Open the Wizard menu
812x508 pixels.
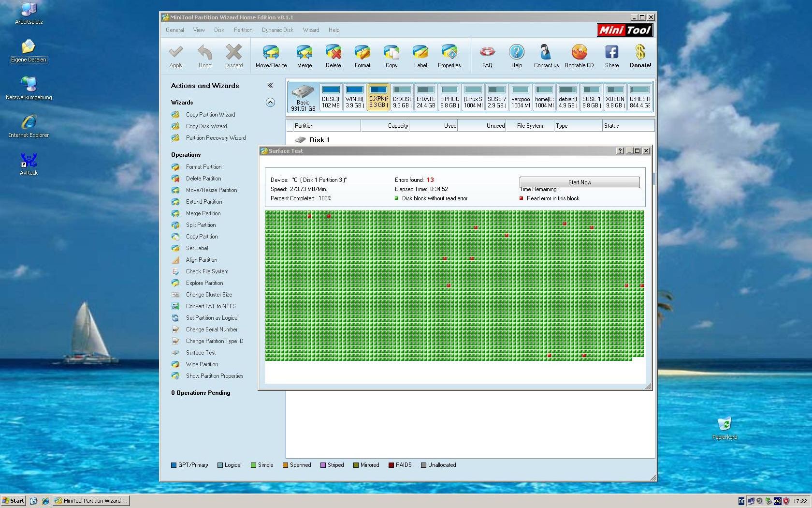[x=311, y=30]
